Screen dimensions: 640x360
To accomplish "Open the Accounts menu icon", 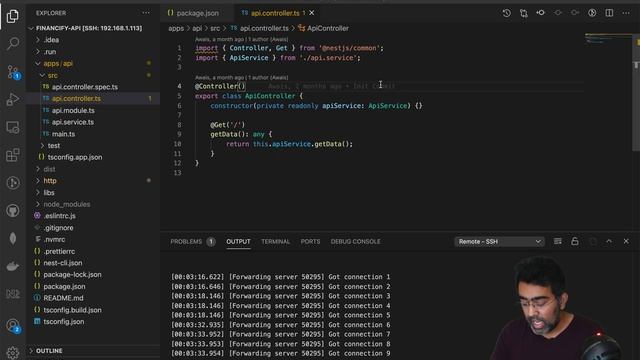I will 13,326.
